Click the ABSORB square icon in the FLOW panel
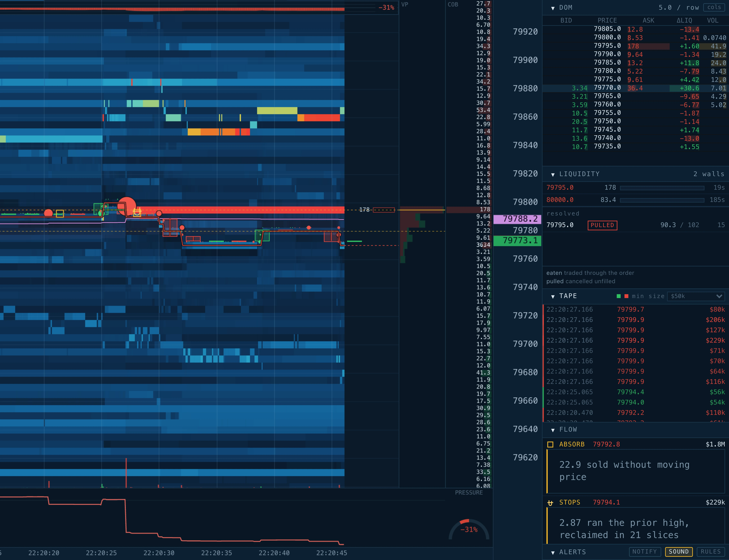The width and height of the screenshot is (729, 560). pos(550,444)
